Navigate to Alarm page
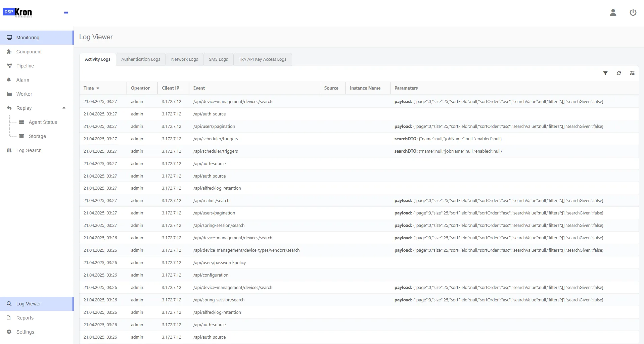Viewport: 644px width, 344px height. pos(37,80)
